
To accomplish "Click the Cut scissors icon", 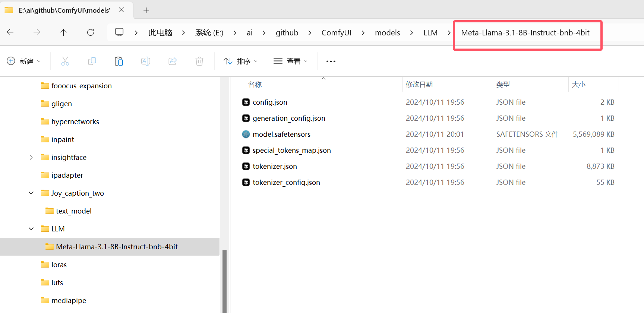I will pos(65,61).
